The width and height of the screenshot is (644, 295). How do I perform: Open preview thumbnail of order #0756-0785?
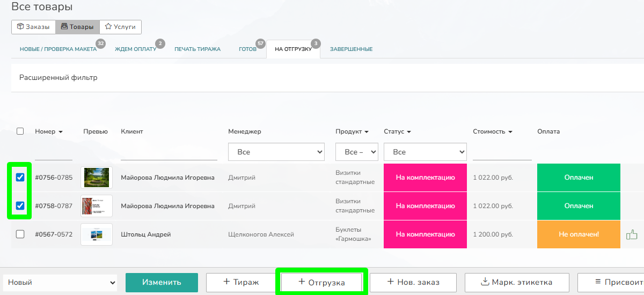(97, 178)
